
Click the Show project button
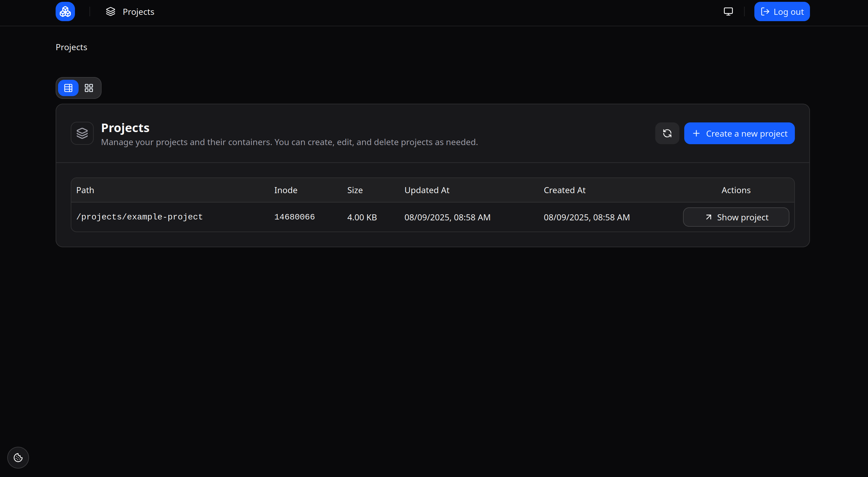point(742,217)
